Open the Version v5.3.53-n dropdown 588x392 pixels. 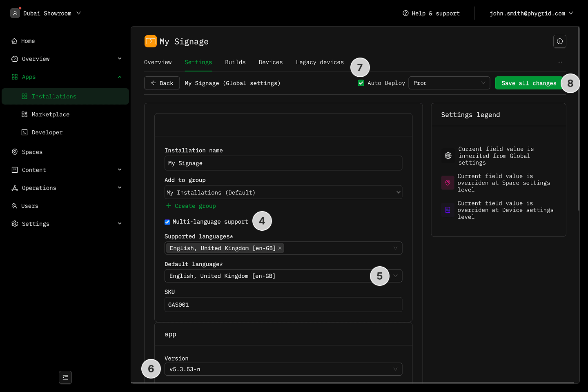pyautogui.click(x=283, y=369)
